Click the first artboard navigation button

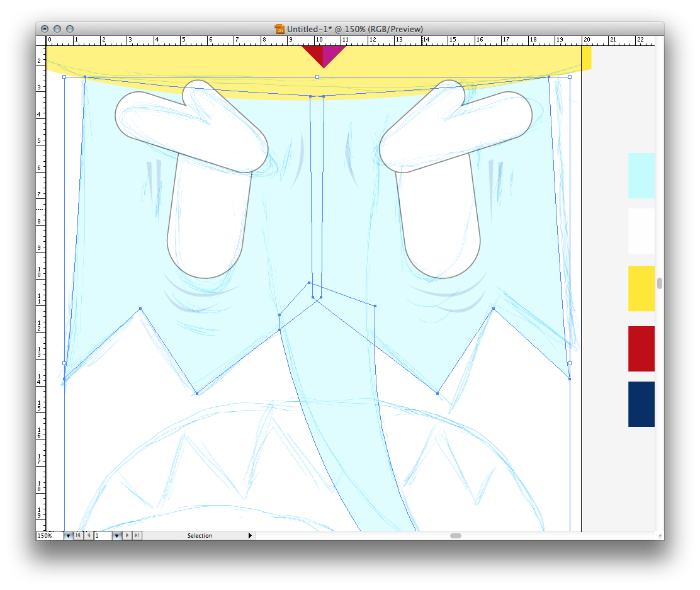click(79, 536)
